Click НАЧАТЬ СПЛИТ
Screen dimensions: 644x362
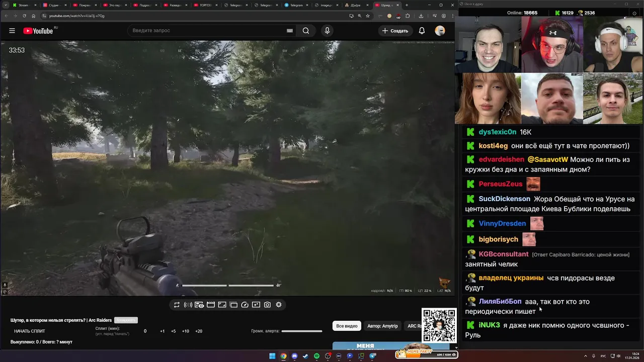click(30, 331)
